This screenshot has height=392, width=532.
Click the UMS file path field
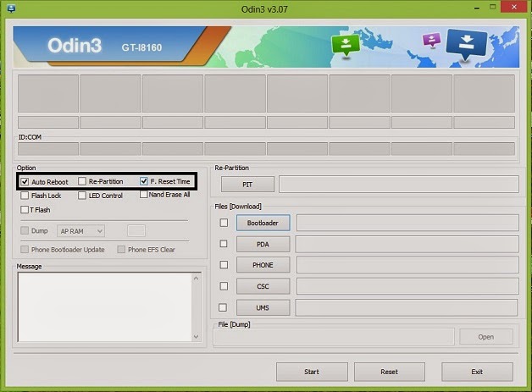(x=406, y=307)
